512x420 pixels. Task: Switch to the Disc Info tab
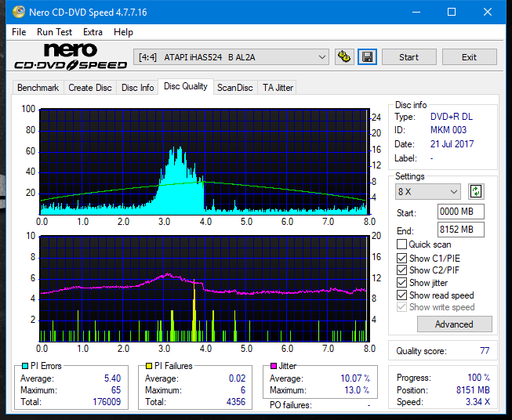pos(137,88)
